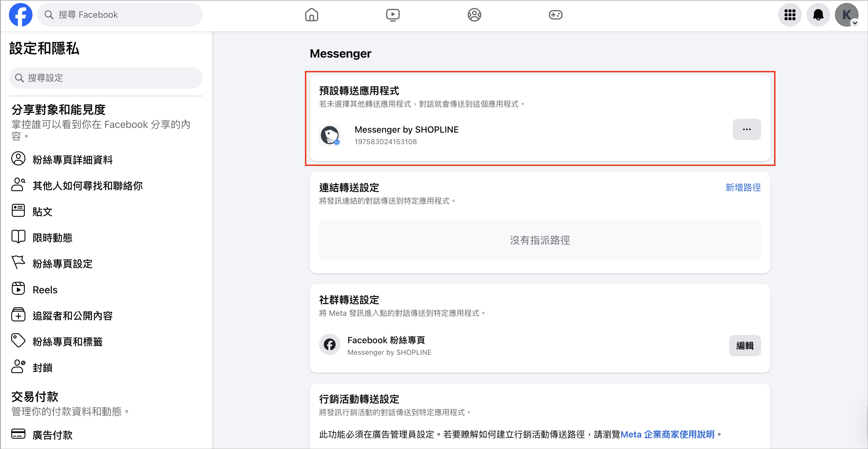The width and height of the screenshot is (868, 449).
Task: Open the Reels settings item
Action: tap(45, 289)
